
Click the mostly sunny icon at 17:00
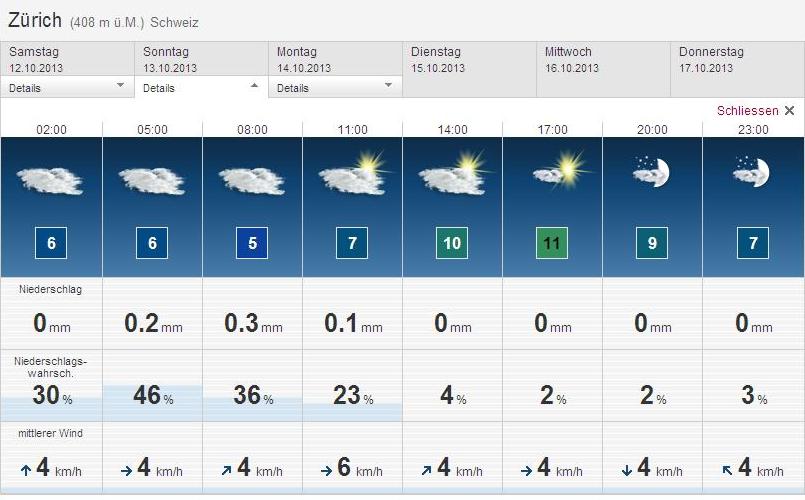[555, 170]
